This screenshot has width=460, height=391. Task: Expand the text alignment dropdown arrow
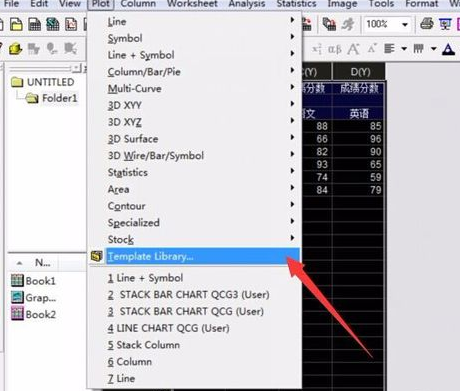pos(404,49)
